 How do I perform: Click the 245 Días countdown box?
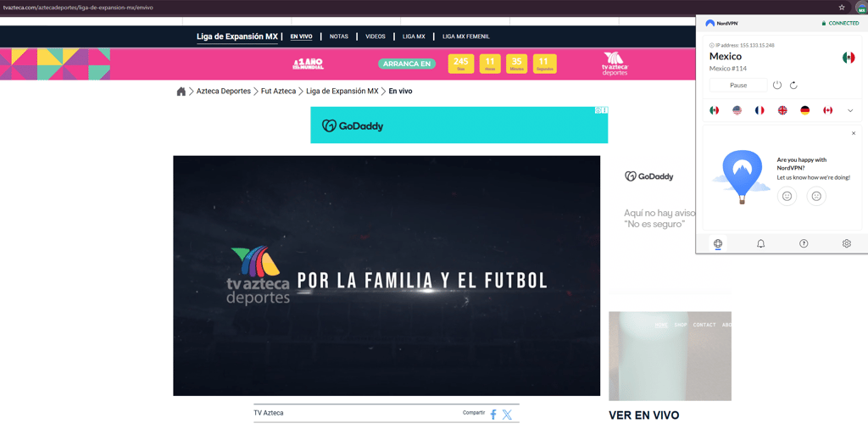pyautogui.click(x=460, y=64)
